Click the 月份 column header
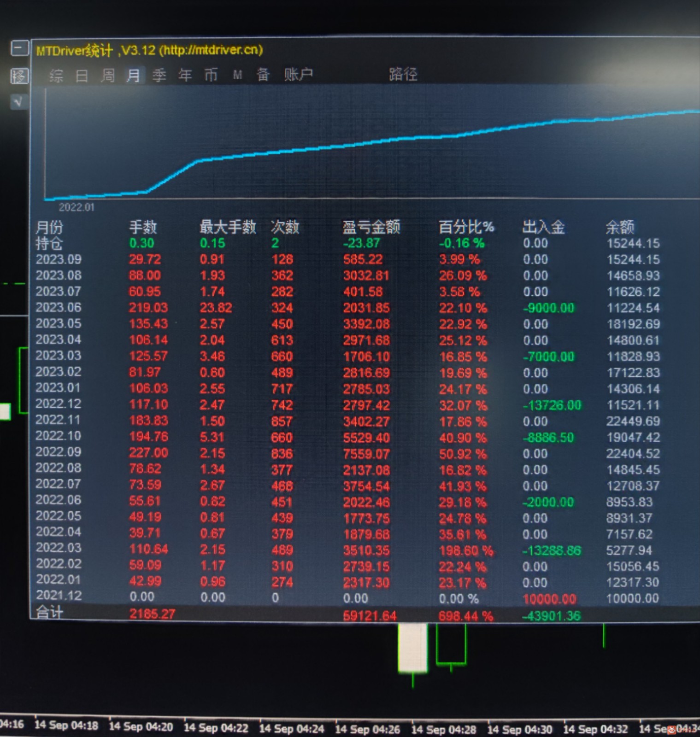This screenshot has width=700, height=737. [x=49, y=227]
